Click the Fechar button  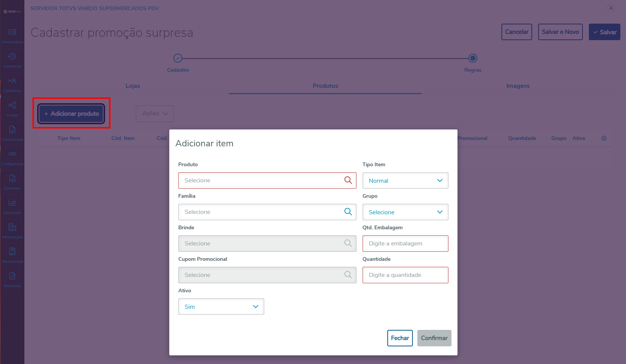click(400, 338)
